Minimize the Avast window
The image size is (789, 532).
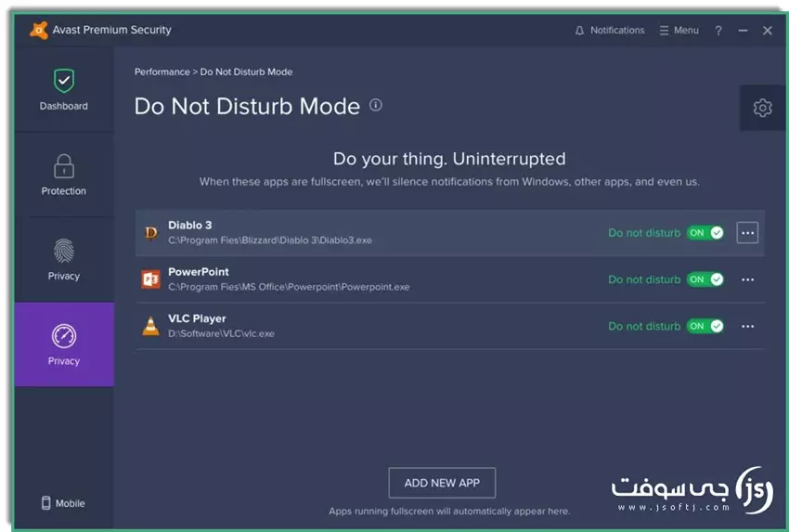(x=743, y=31)
